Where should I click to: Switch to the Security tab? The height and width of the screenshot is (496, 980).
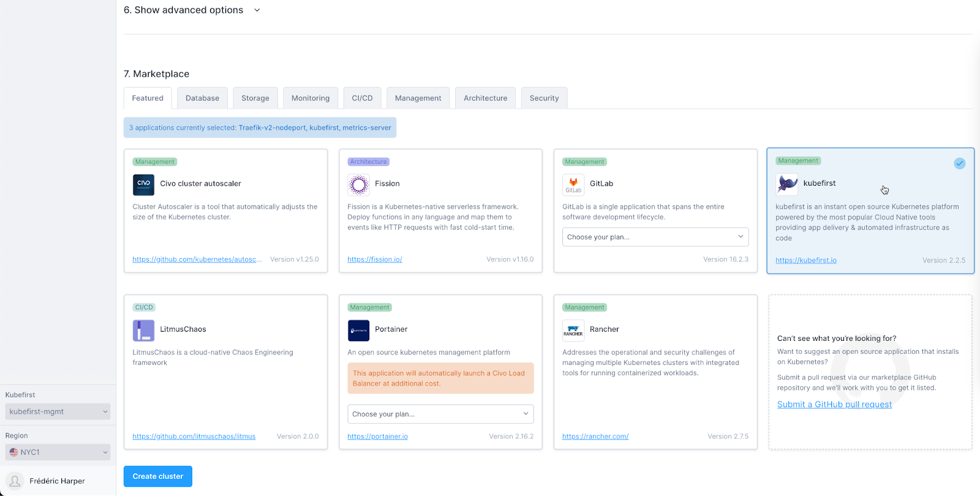[x=544, y=98]
